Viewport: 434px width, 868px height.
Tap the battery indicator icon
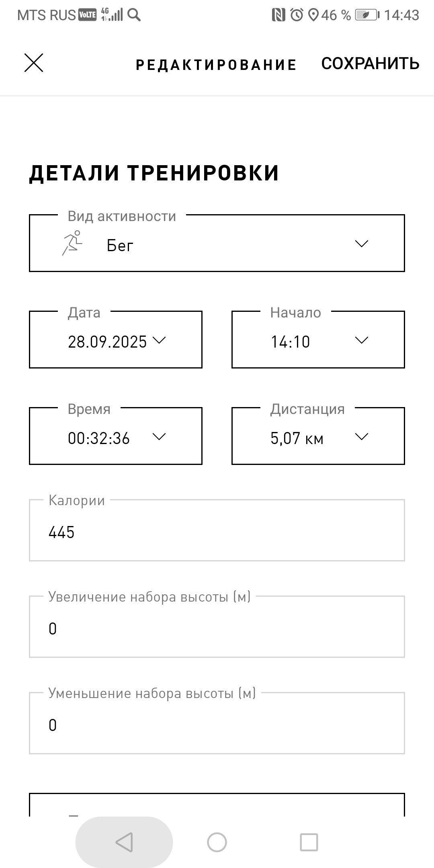pyautogui.click(x=367, y=15)
